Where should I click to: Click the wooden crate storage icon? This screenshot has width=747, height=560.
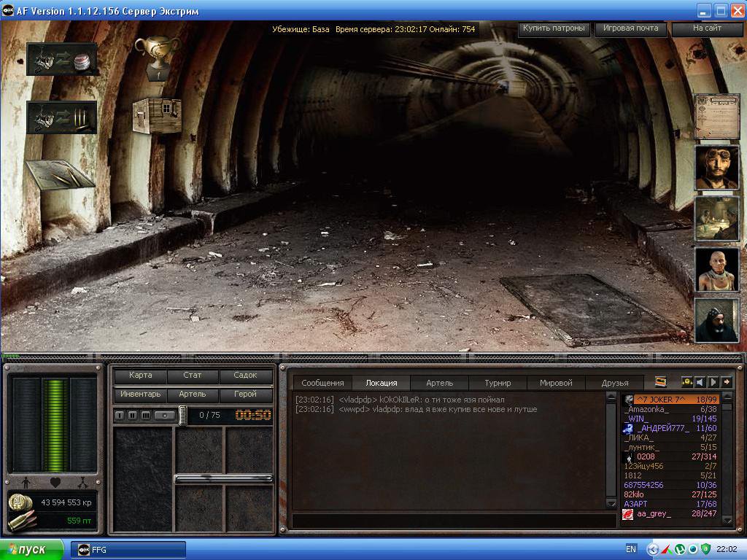pos(157,116)
